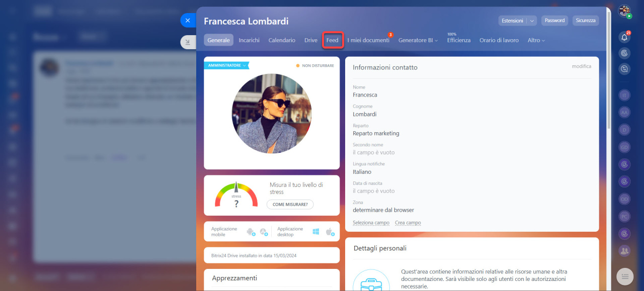644x291 pixels.
Task: Click the Seleziona campo link
Action: tap(371, 223)
